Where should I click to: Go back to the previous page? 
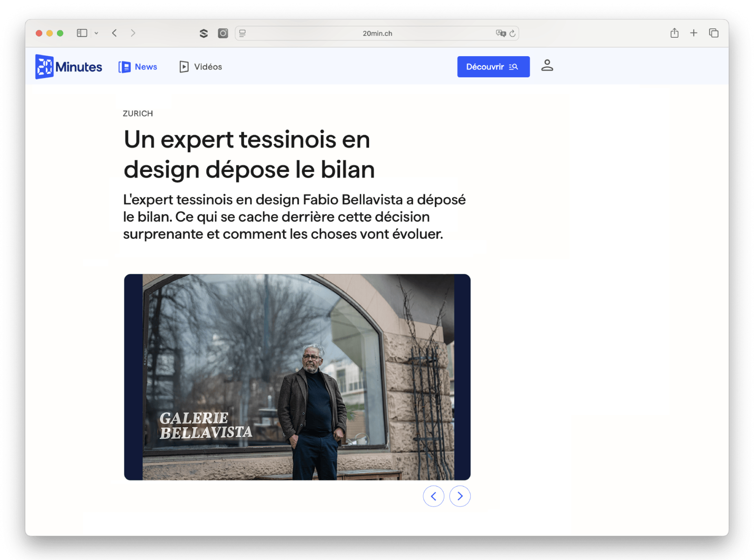[114, 33]
